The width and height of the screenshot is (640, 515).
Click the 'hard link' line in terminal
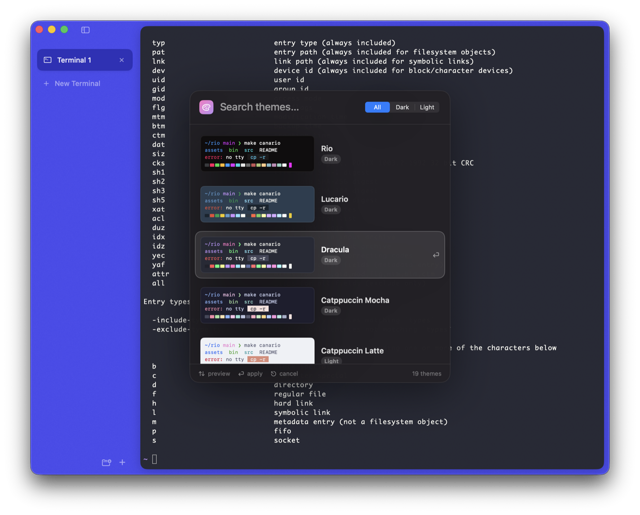(x=293, y=403)
